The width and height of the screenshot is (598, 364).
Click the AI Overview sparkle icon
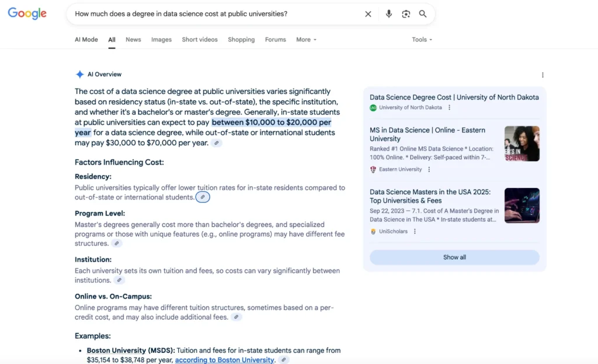(x=79, y=74)
